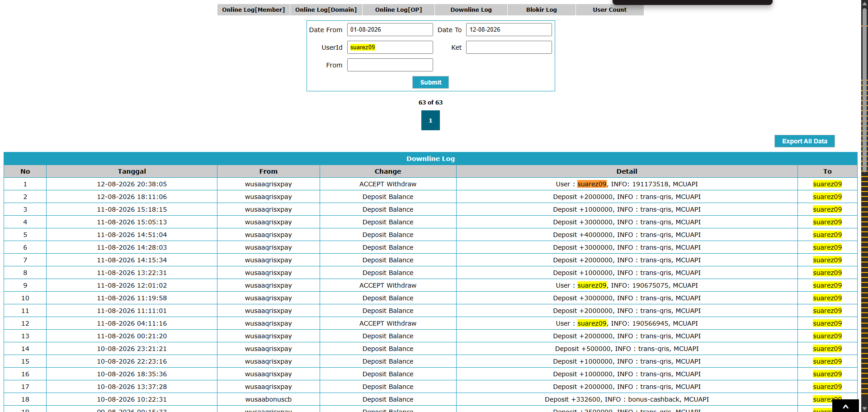This screenshot has width=868, height=412.
Task: Click the UserId input containing suarez09
Action: coord(390,47)
